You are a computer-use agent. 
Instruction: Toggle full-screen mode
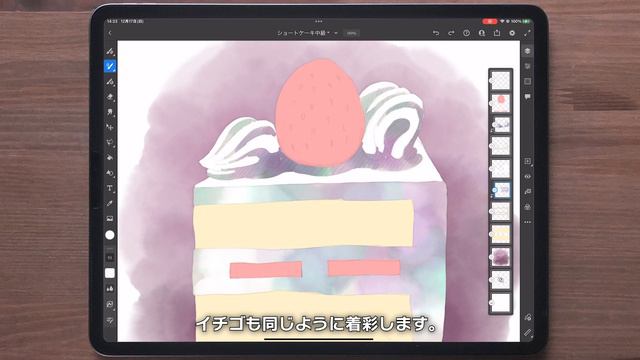pyautogui.click(x=527, y=33)
